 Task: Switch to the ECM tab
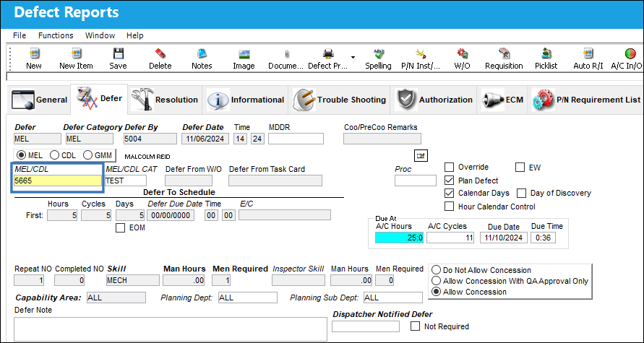[x=503, y=100]
